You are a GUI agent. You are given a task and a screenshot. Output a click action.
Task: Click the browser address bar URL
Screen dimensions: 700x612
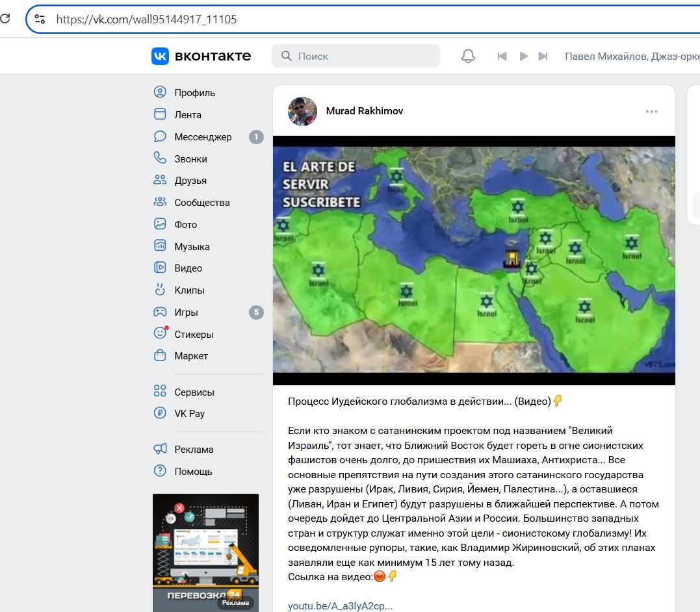click(146, 19)
